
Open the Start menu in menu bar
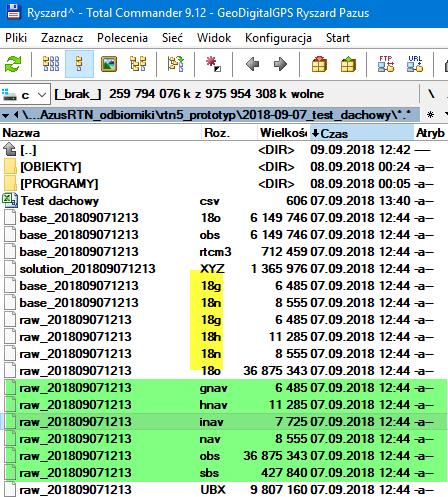click(338, 38)
